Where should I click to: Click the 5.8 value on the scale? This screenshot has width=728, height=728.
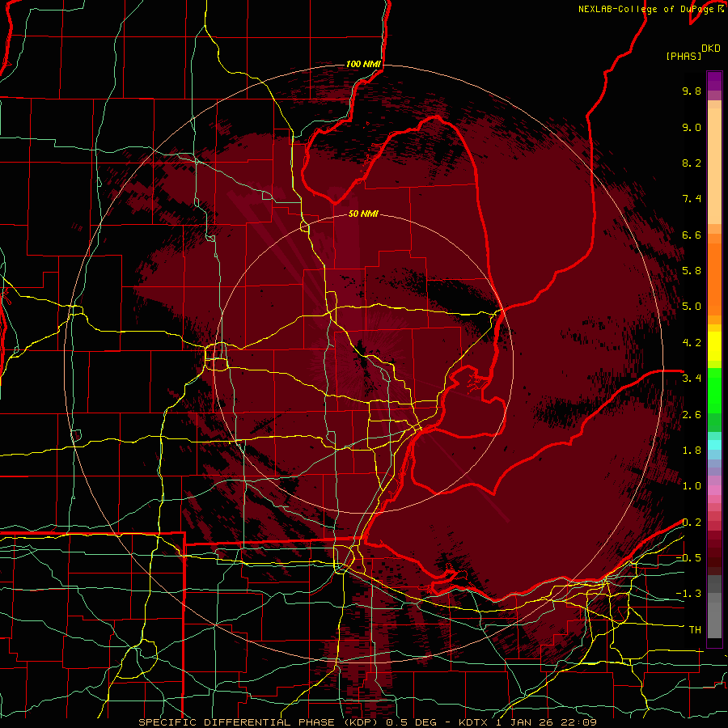click(x=692, y=271)
